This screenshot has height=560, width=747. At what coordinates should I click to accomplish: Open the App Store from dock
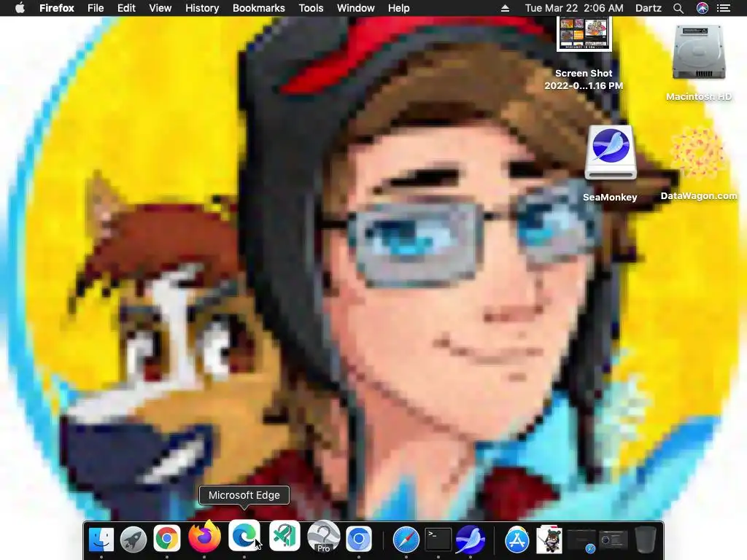pos(517,540)
